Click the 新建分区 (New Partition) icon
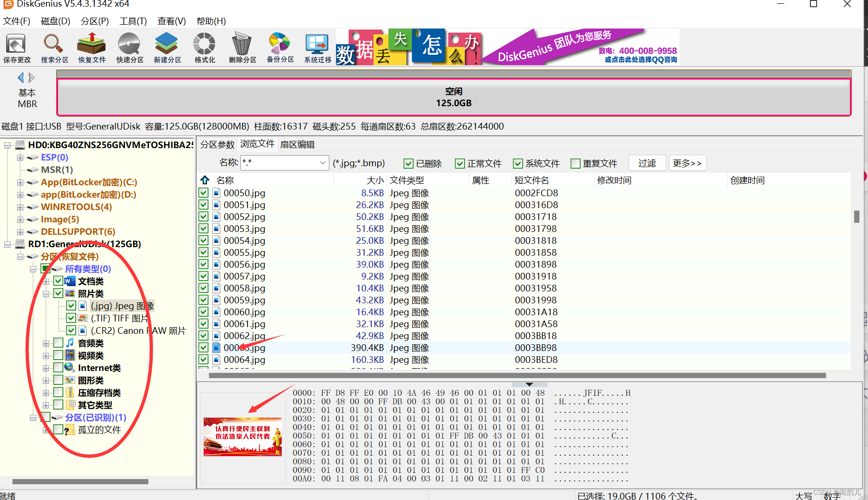This screenshot has width=868, height=500. tap(167, 47)
